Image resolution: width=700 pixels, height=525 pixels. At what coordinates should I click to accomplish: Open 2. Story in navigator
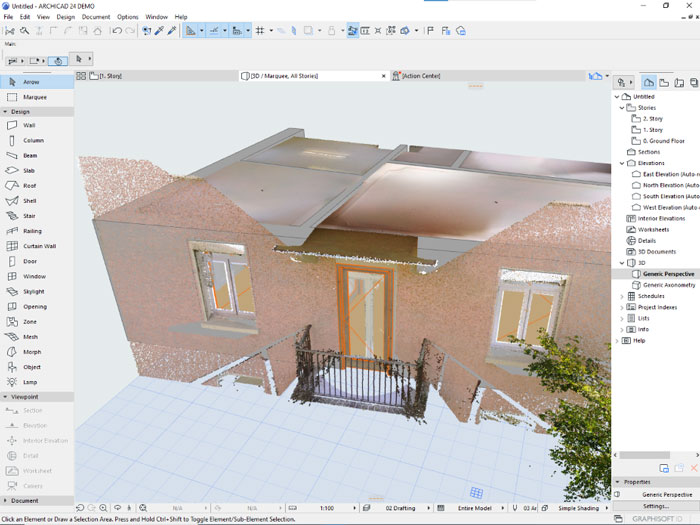click(x=652, y=119)
